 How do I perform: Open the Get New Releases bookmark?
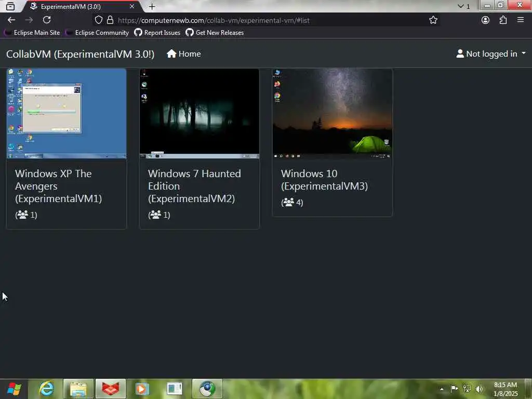215,33
